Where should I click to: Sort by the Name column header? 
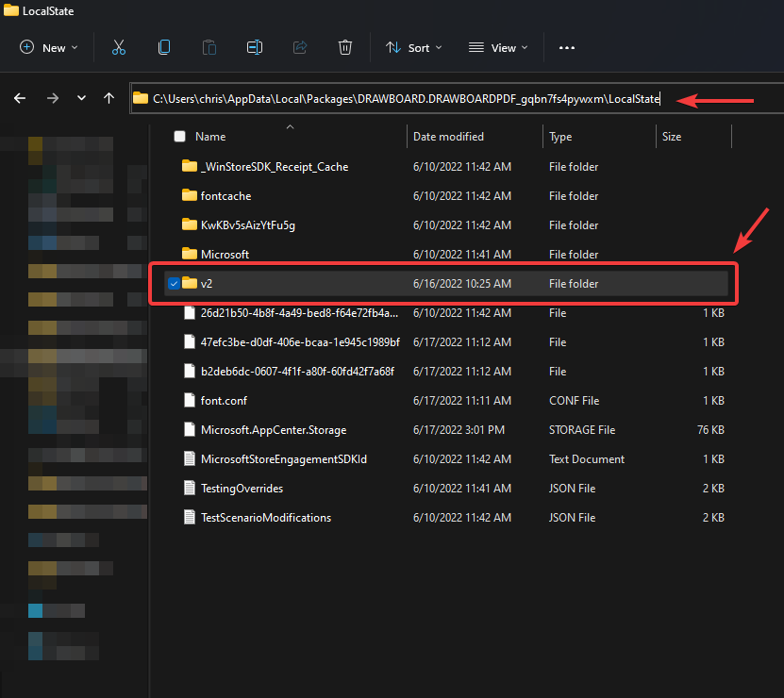(x=210, y=137)
